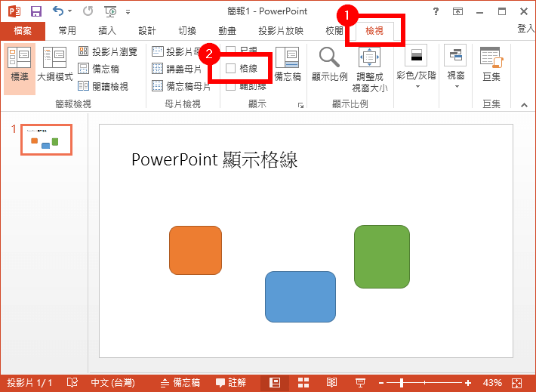Screen dimensions: 536x392
Task: Open the Undo history dropdown arrow
Action: (69, 11)
